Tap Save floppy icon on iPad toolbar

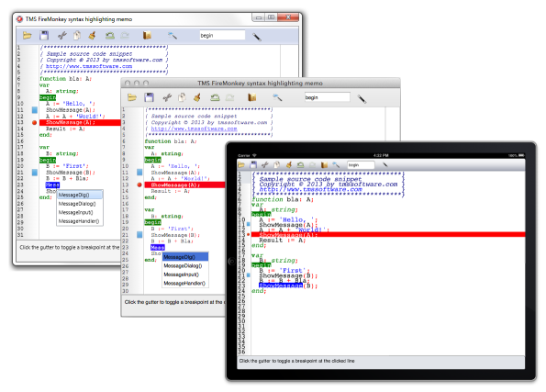tap(253, 164)
